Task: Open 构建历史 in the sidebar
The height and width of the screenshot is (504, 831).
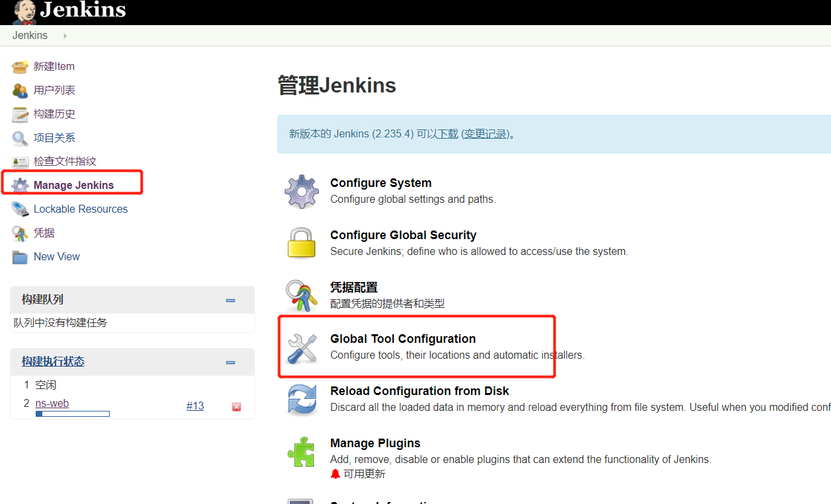Action: click(55, 114)
